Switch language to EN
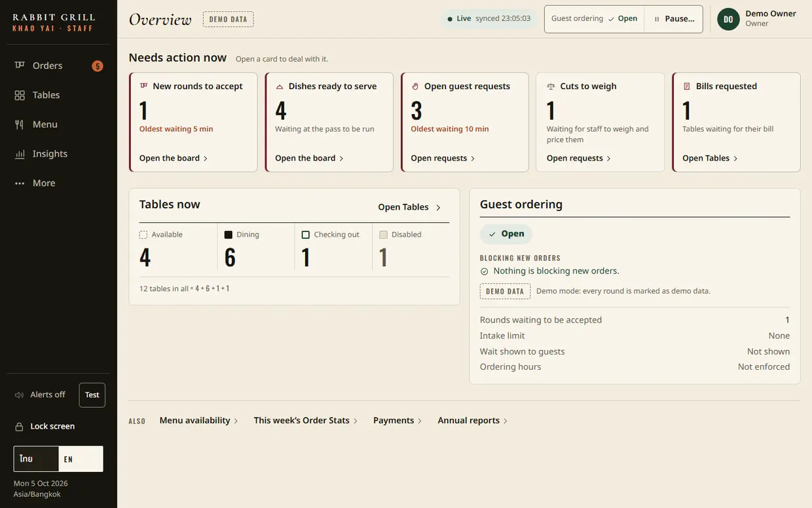Screen dimensions: 812x508 [x=81, y=459]
